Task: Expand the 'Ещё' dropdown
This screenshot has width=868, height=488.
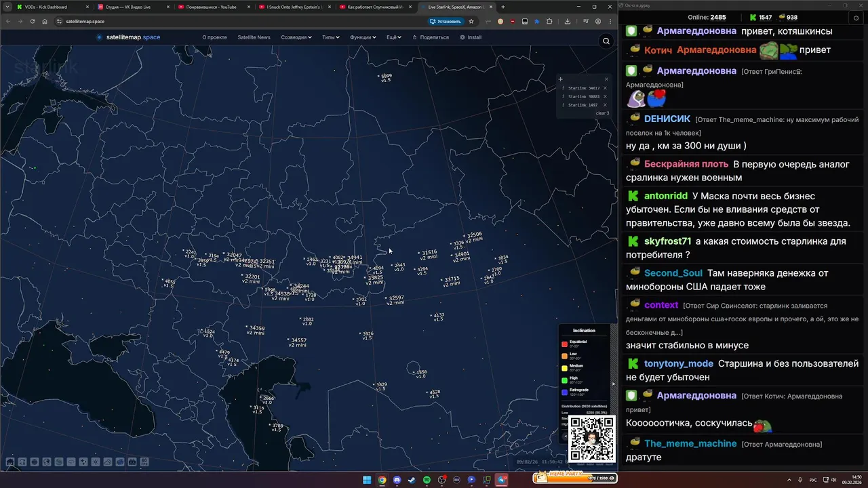Action: (394, 37)
